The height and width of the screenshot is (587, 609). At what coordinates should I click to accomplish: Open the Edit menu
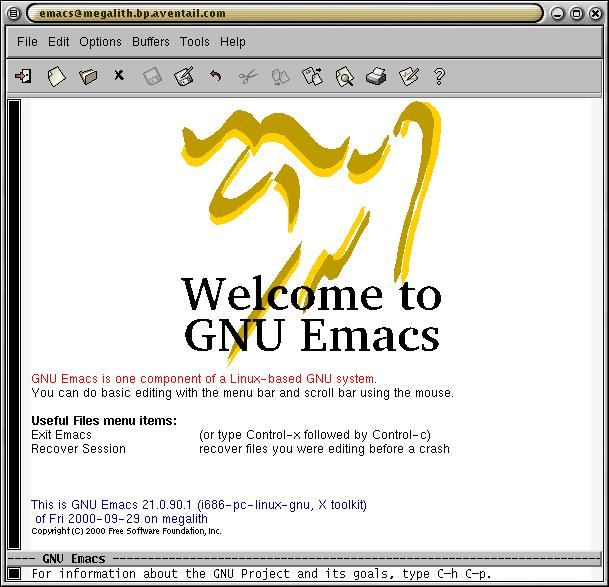click(59, 42)
